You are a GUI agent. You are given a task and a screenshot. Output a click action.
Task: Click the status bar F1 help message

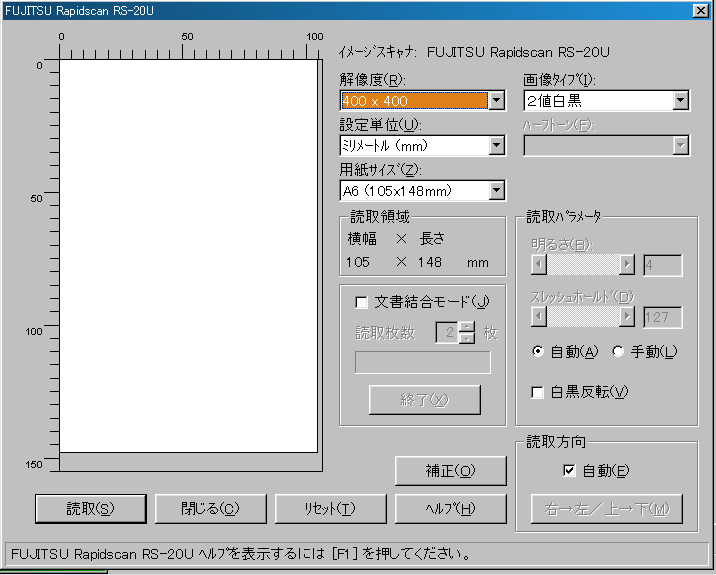coord(241,554)
